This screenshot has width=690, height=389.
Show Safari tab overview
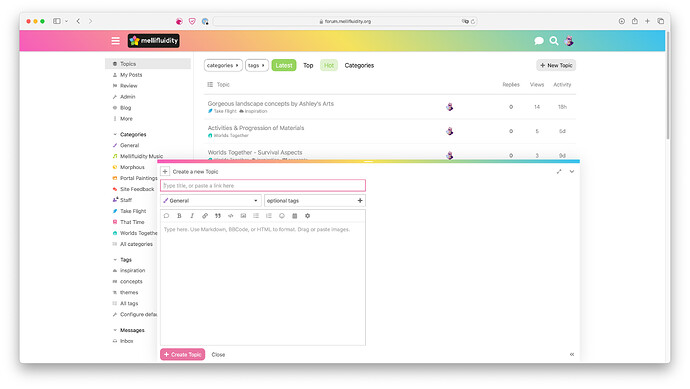661,21
